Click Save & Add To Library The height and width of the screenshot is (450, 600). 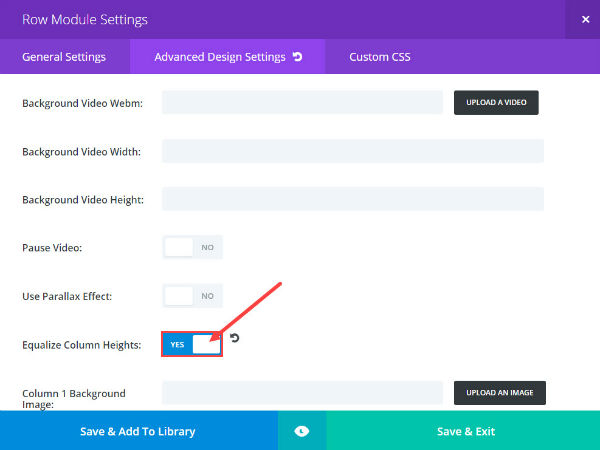[x=138, y=431]
